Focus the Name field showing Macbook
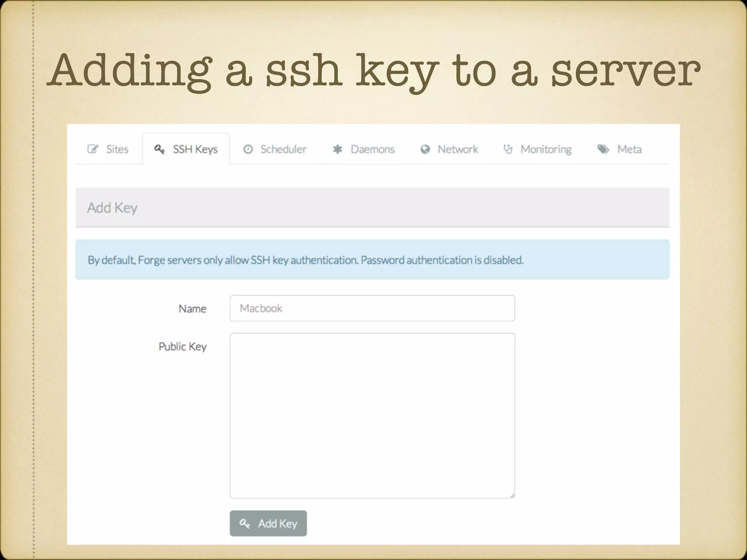747x560 pixels. 372,308
